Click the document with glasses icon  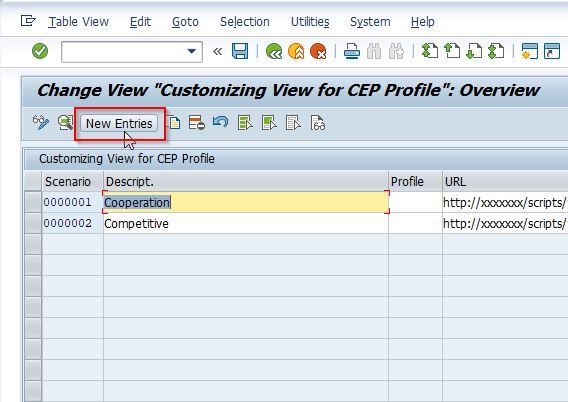[x=318, y=123]
